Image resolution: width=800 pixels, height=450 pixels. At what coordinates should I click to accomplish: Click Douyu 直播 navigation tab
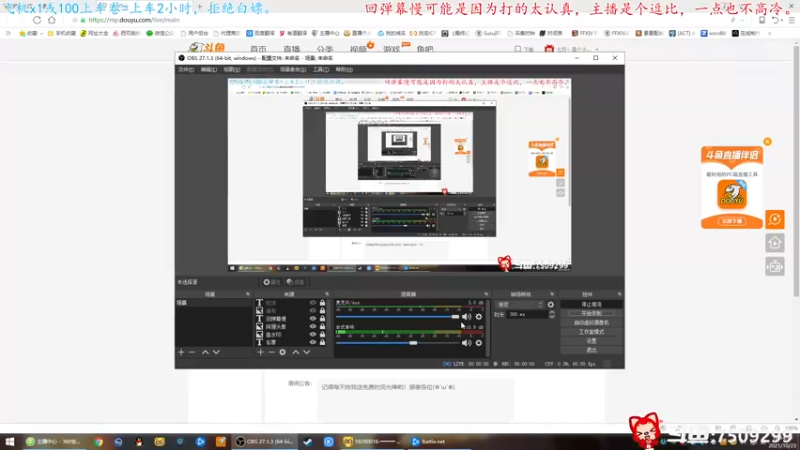(x=292, y=49)
